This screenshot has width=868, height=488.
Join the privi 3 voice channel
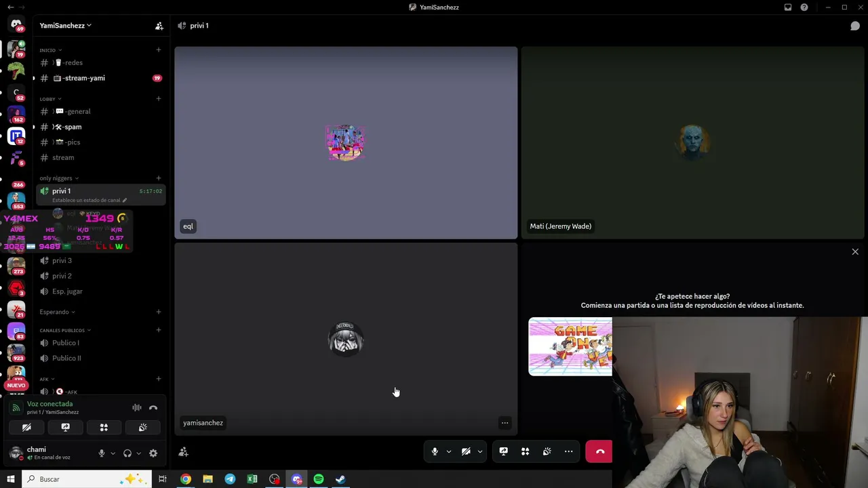point(100,261)
